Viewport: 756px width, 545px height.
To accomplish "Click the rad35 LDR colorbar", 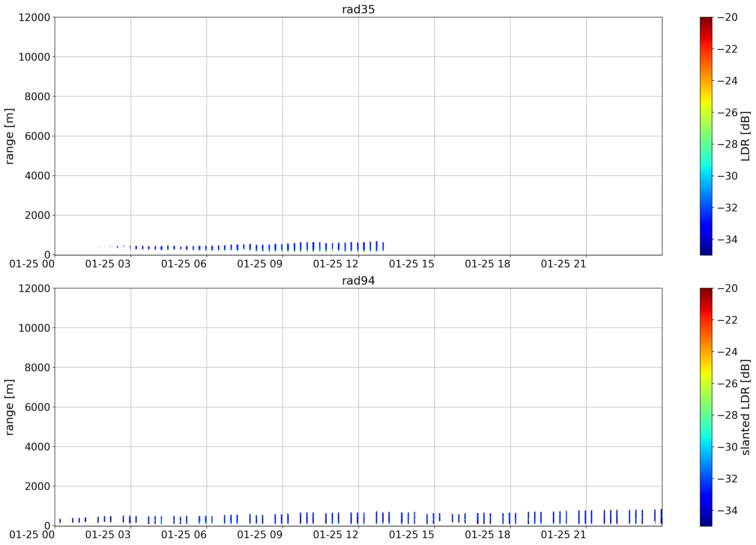I will pyautogui.click(x=706, y=136).
